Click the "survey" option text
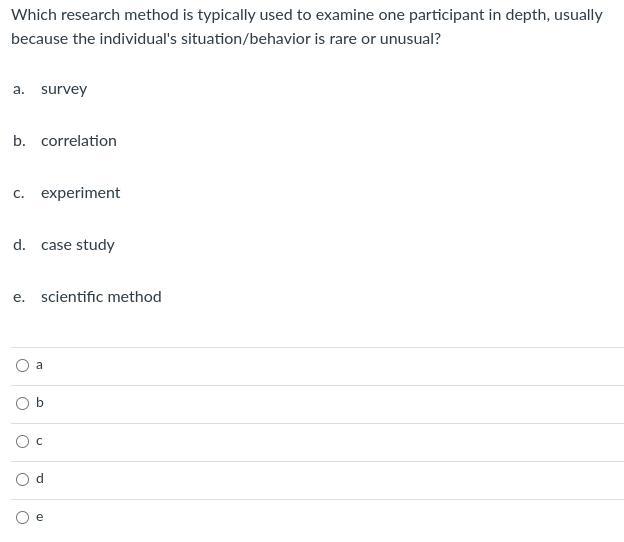The height and width of the screenshot is (542, 624). tap(64, 89)
